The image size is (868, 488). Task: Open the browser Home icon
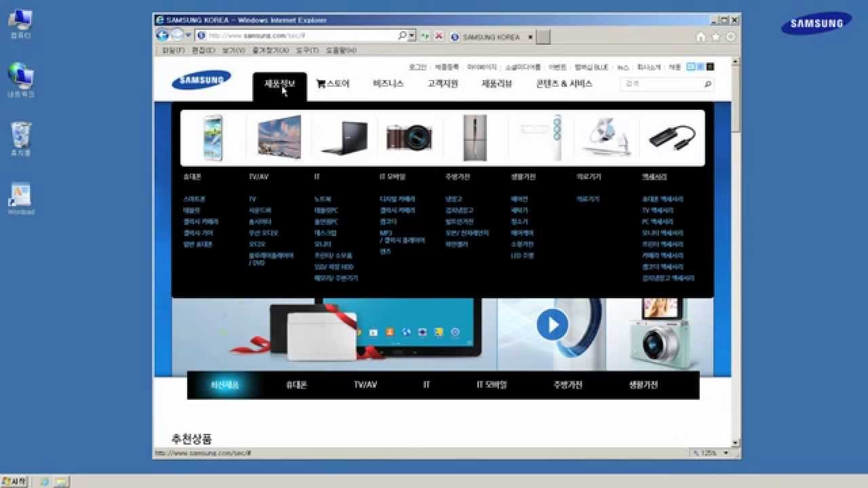[x=701, y=37]
